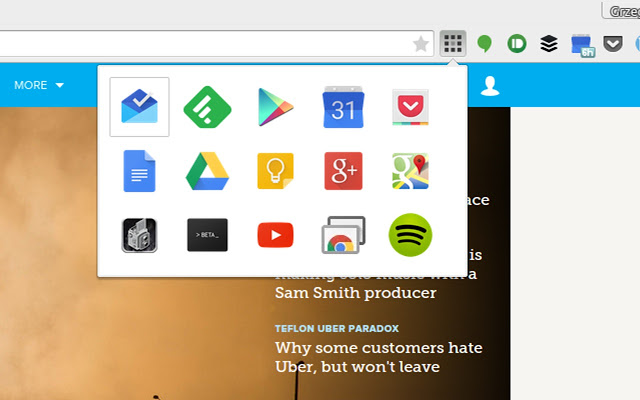This screenshot has height=400, width=640.
Task: Open the Google+ app
Action: pos(343,171)
